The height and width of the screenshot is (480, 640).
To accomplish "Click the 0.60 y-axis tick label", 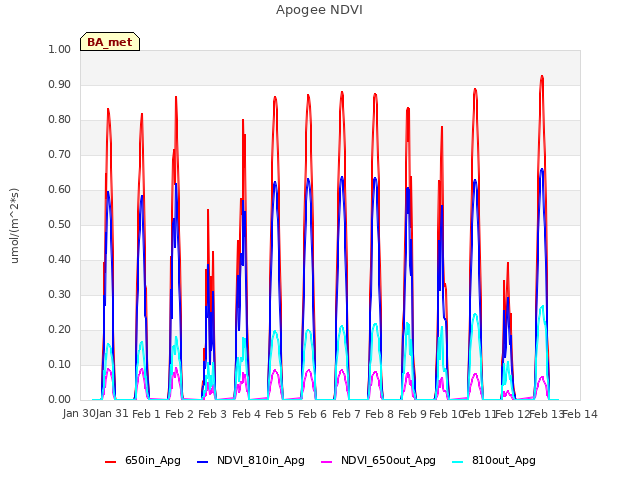I will 59,189.
